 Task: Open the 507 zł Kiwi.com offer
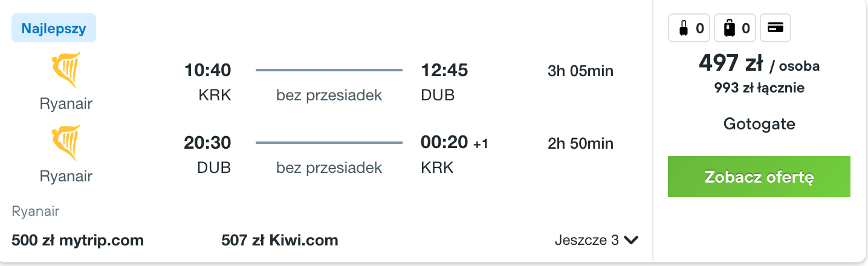point(280,241)
